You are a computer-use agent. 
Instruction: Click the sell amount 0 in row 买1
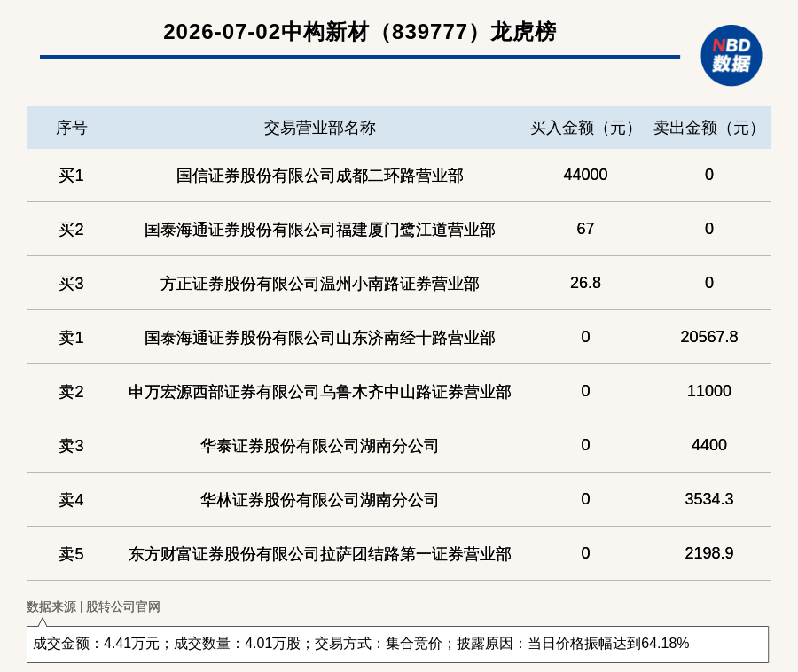pyautogui.click(x=709, y=175)
